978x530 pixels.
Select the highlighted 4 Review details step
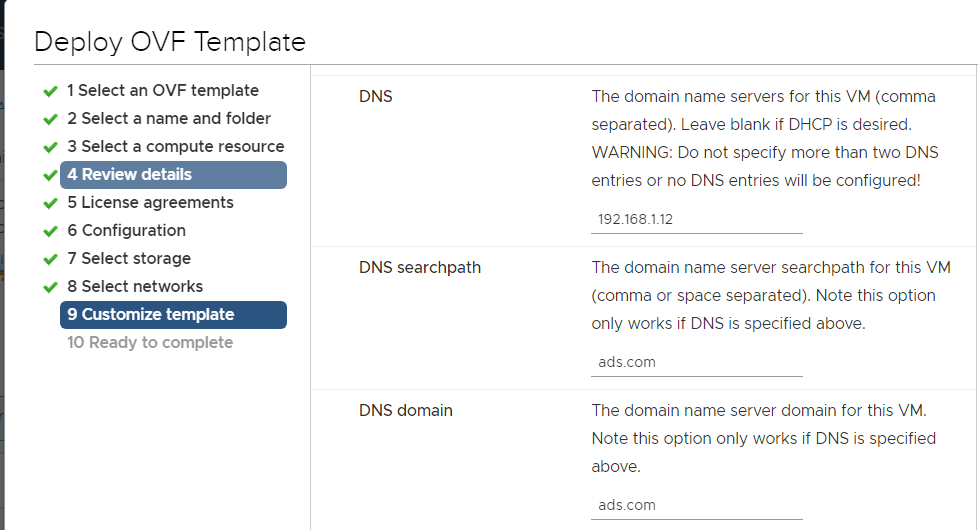(x=173, y=175)
